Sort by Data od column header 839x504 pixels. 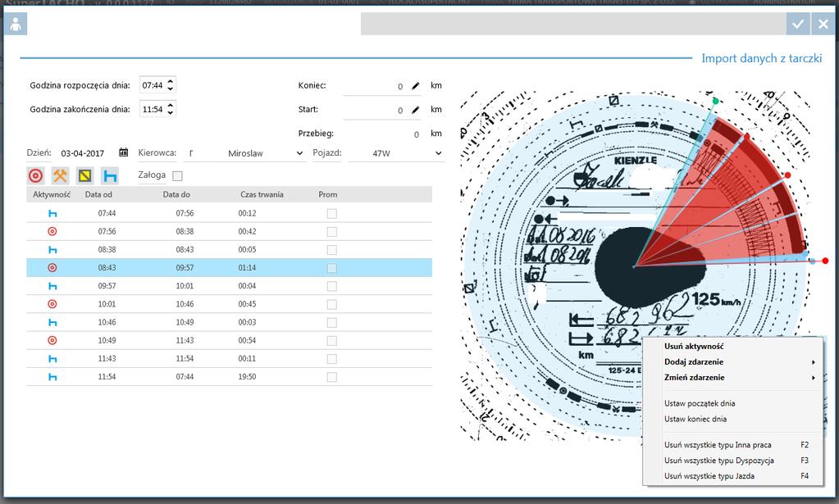pyautogui.click(x=98, y=194)
